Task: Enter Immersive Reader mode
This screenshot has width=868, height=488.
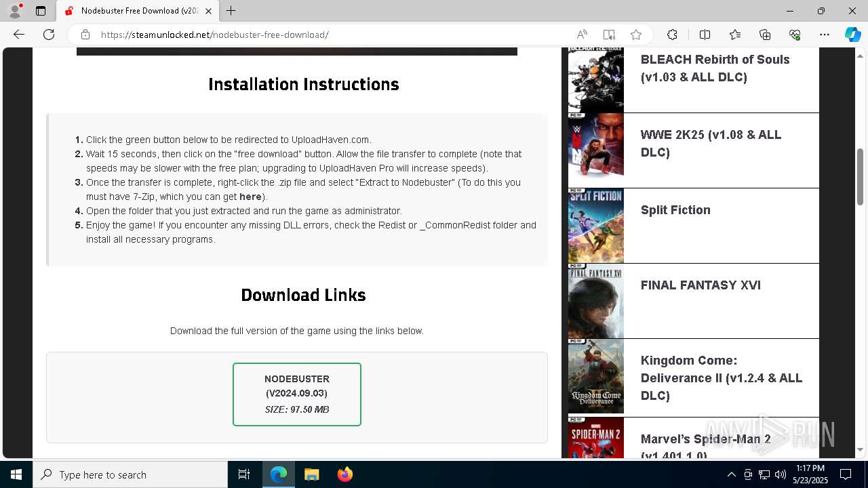Action: (x=609, y=35)
